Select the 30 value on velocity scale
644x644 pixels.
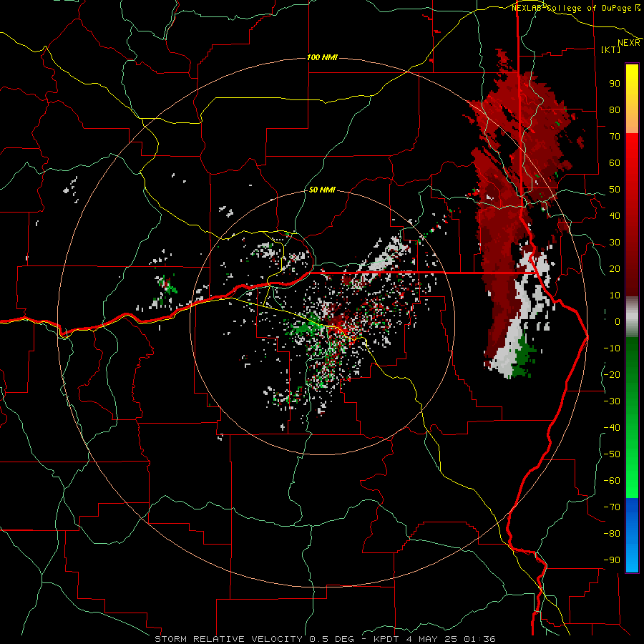[x=615, y=243]
